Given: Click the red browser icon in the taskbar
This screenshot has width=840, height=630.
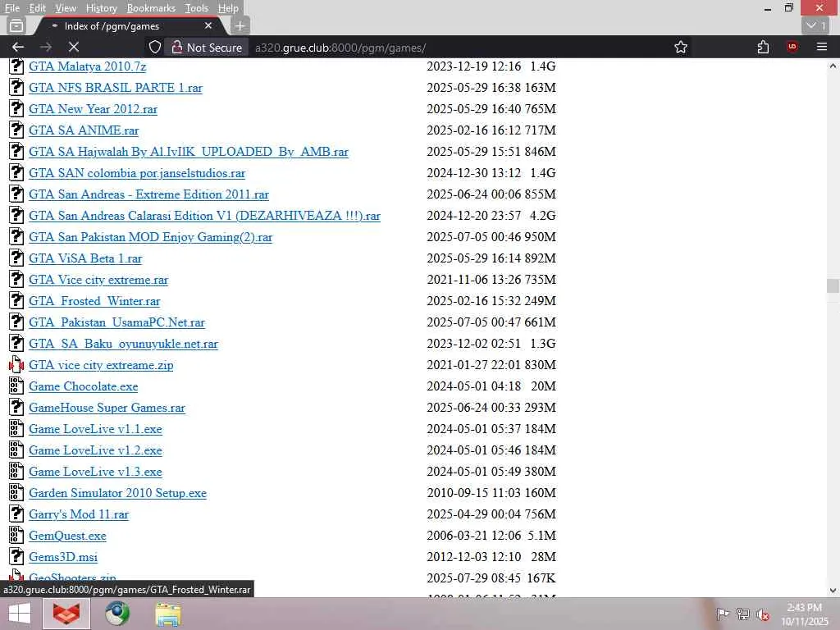Looking at the screenshot, I should pos(66,614).
